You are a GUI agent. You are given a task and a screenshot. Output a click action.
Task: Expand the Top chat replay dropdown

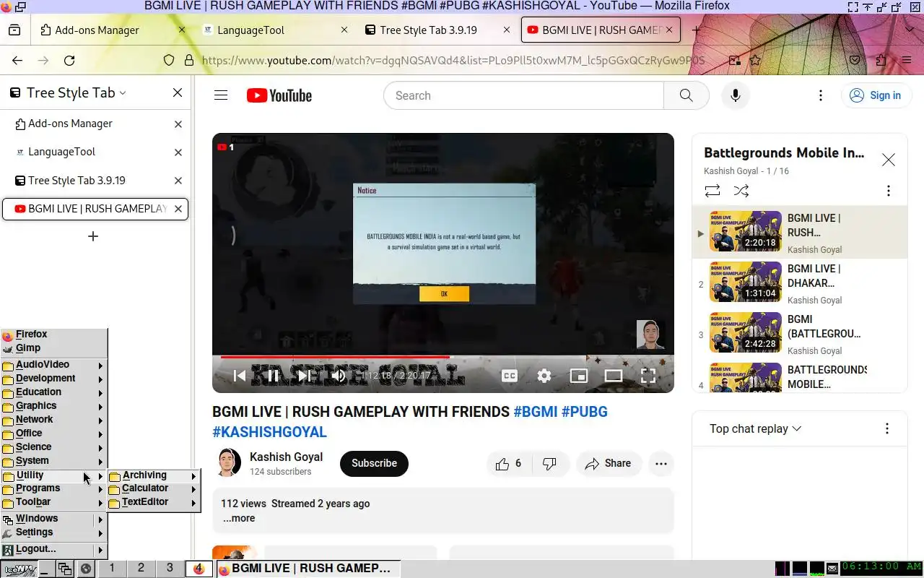click(x=756, y=428)
